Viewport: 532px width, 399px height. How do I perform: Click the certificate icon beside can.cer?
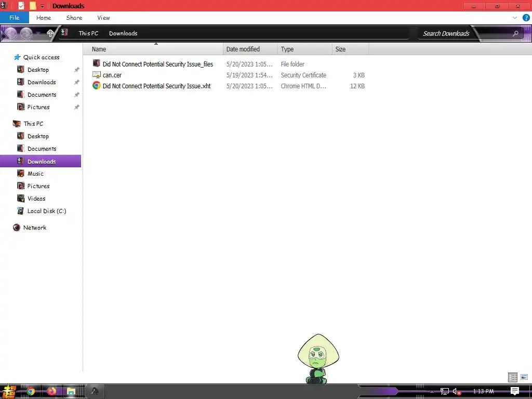(96, 75)
